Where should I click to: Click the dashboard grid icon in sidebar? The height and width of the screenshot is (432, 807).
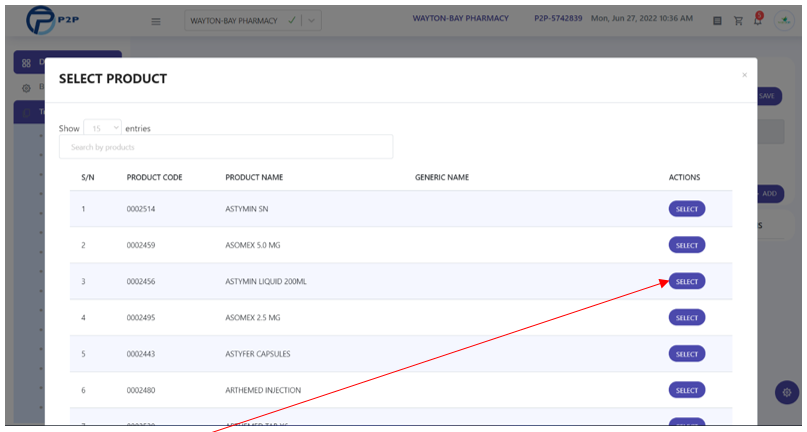tap(26, 63)
